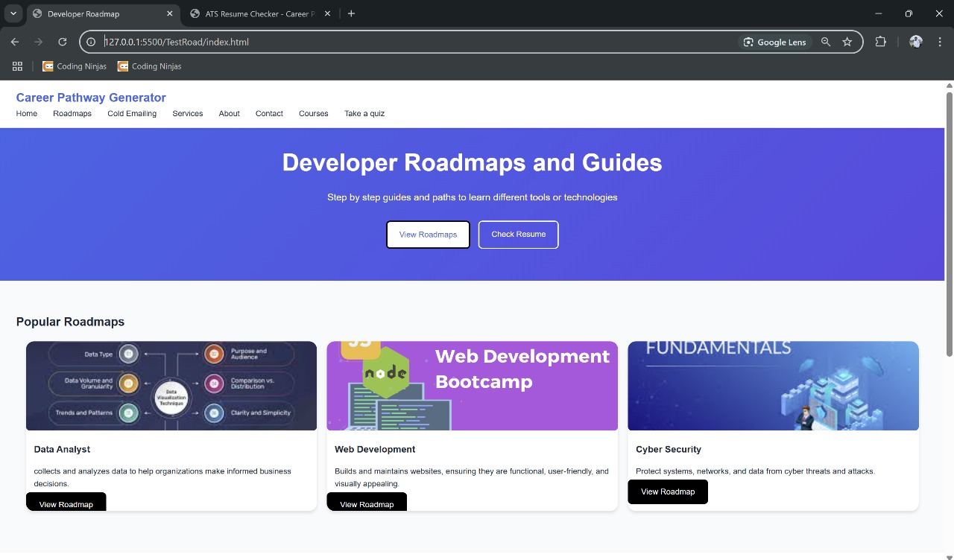This screenshot has width=954, height=560.
Task: Click the site info icon in address bar
Action: tap(90, 42)
